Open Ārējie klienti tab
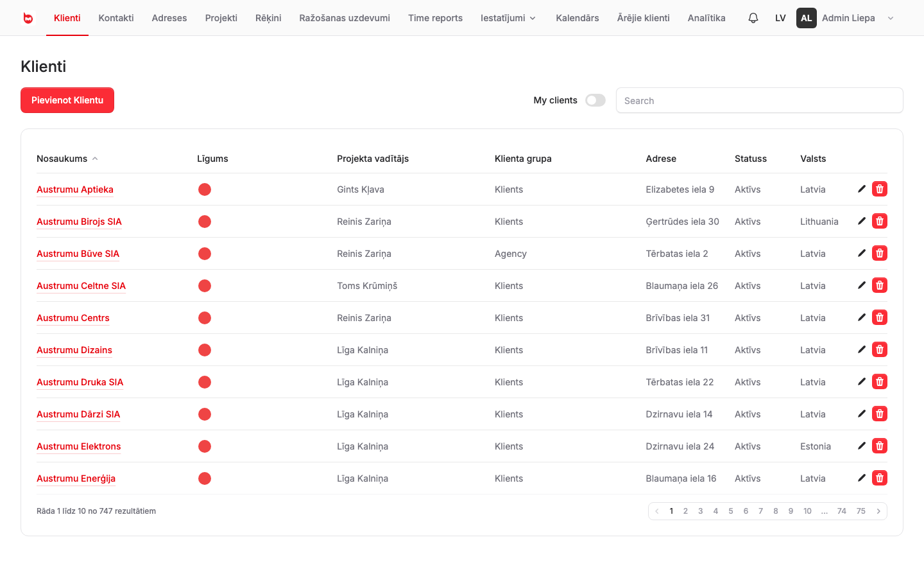 pyautogui.click(x=644, y=18)
